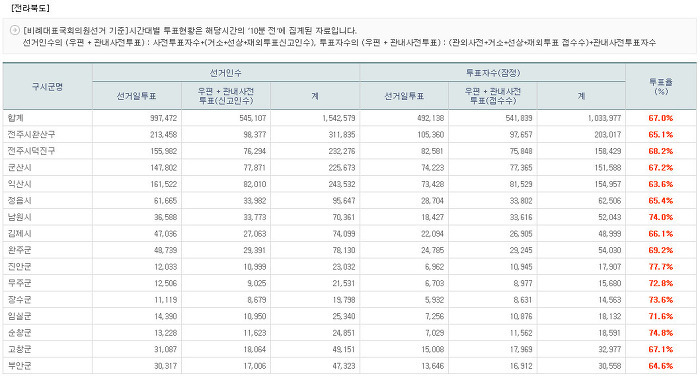Click the 73.6% turnout for 장수군
The height and width of the screenshot is (380, 700).
pyautogui.click(x=661, y=300)
